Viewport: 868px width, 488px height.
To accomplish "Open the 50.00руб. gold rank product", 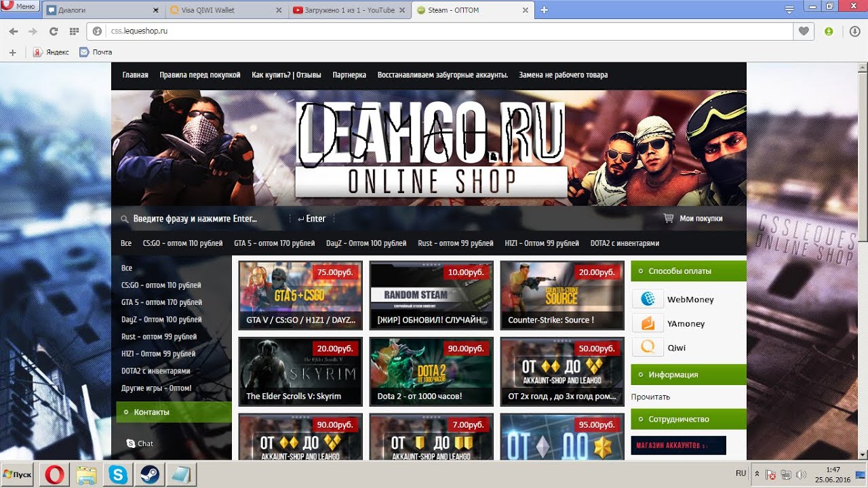I will 562,371.
